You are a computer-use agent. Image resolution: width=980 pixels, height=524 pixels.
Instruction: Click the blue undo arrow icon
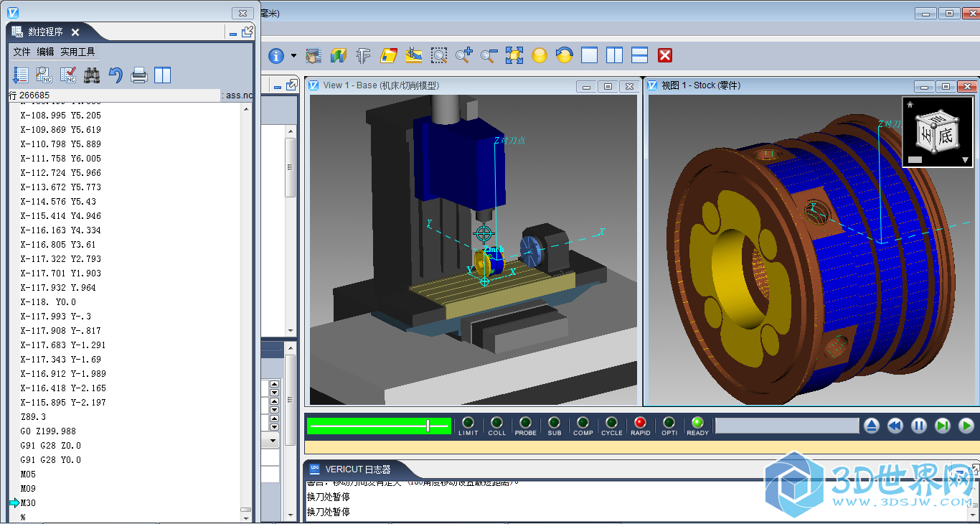point(116,75)
